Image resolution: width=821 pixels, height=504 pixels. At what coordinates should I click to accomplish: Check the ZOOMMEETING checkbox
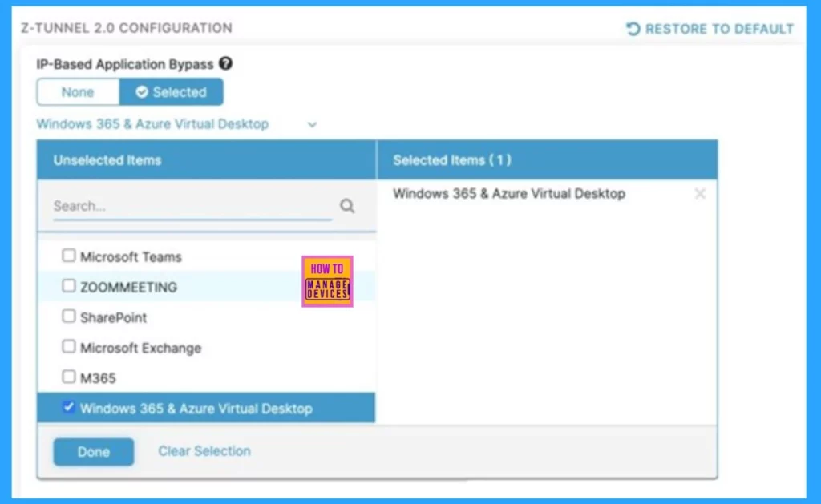tap(69, 286)
